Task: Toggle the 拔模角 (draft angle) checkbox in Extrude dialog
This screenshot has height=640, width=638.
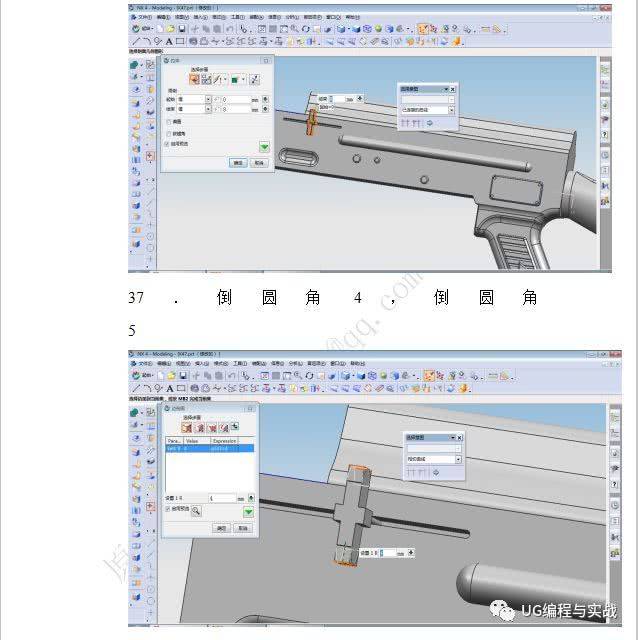Action: tap(167, 132)
